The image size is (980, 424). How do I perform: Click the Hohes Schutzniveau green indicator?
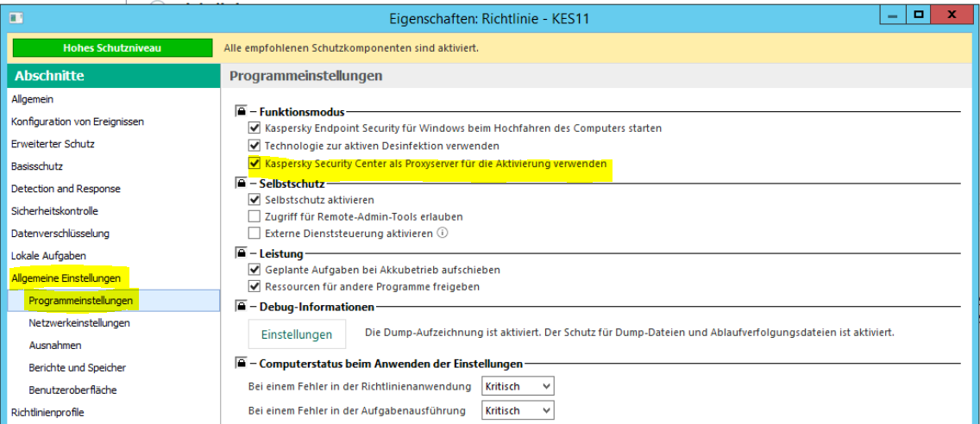coord(112,47)
